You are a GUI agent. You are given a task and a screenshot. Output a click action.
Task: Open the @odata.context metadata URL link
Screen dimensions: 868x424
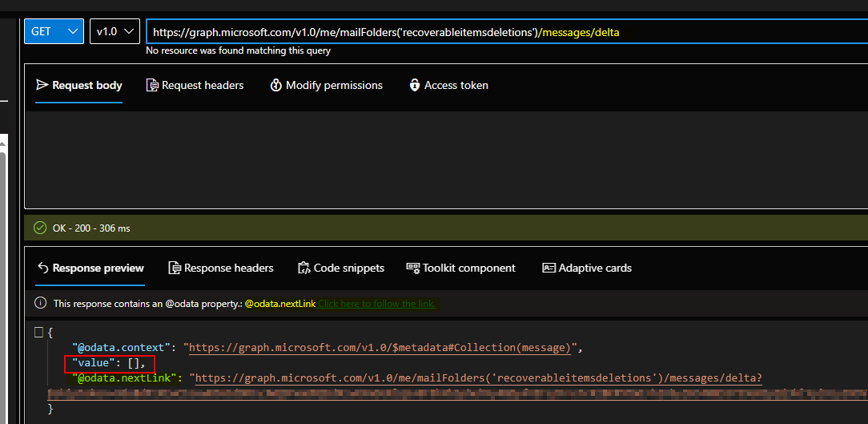tap(380, 348)
